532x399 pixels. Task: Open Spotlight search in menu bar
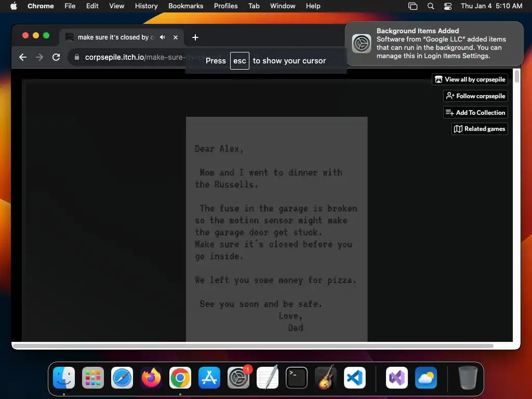tap(431, 6)
